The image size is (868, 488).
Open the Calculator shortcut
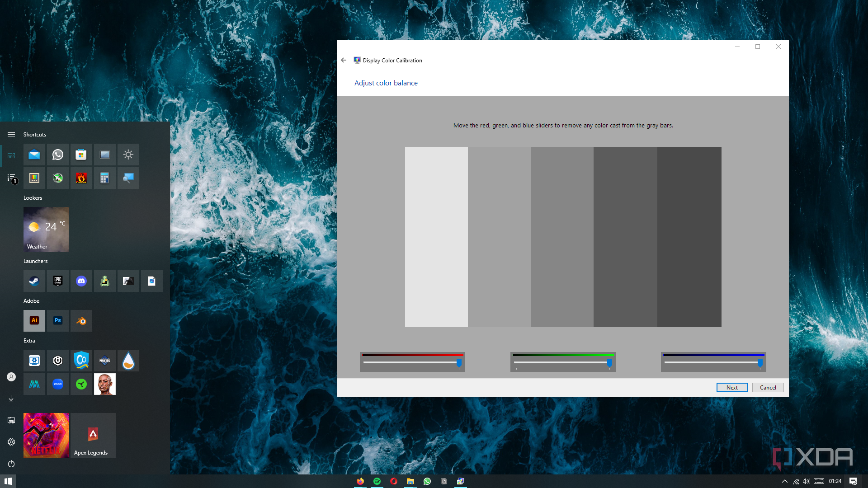pos(104,178)
